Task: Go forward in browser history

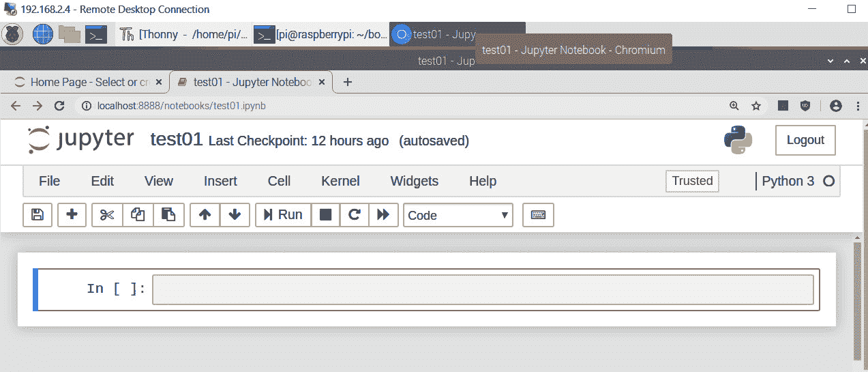Action: (x=38, y=106)
